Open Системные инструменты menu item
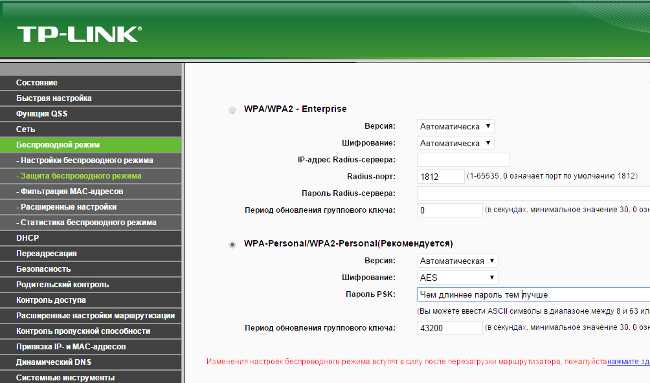 click(90, 377)
